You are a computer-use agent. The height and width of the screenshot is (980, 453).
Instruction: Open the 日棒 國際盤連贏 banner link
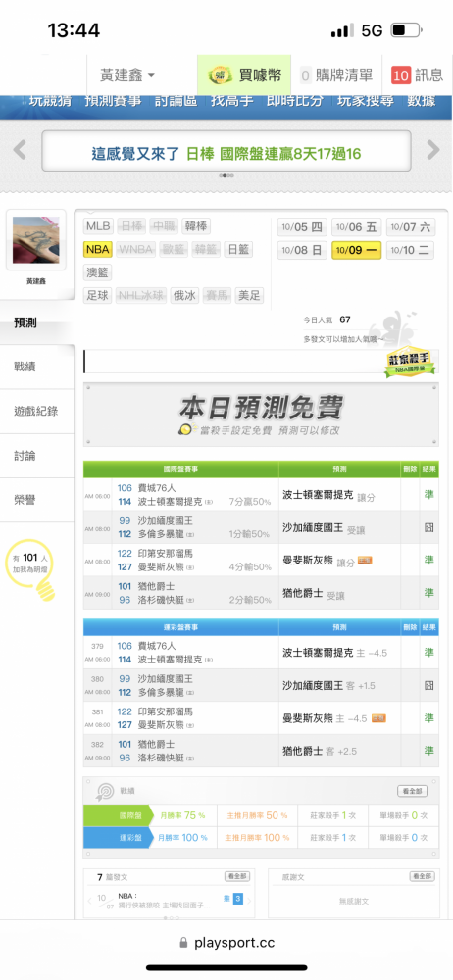click(226, 151)
